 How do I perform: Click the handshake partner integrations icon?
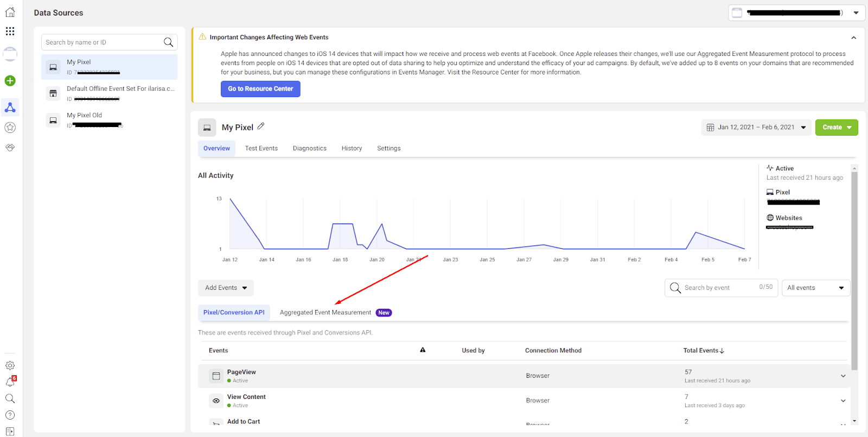(x=10, y=148)
